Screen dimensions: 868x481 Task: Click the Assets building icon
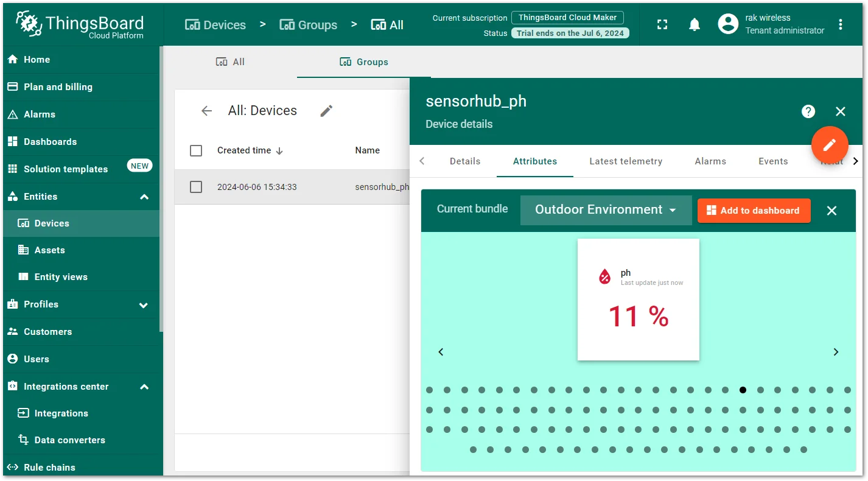pos(23,250)
